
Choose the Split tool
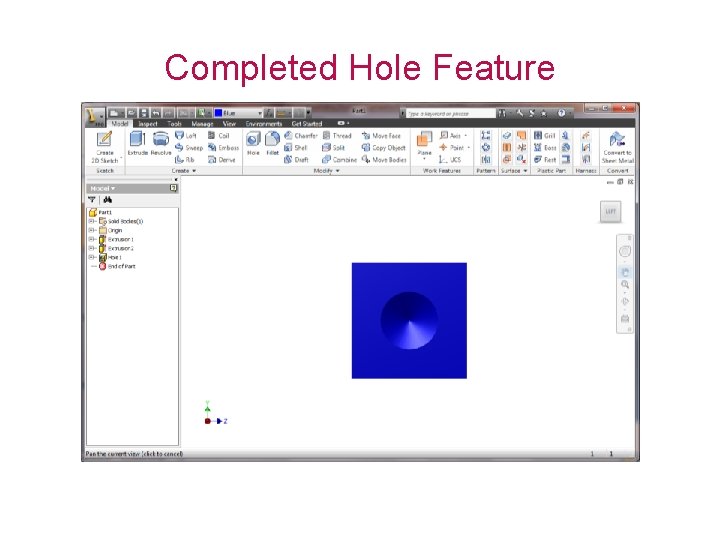333,147
